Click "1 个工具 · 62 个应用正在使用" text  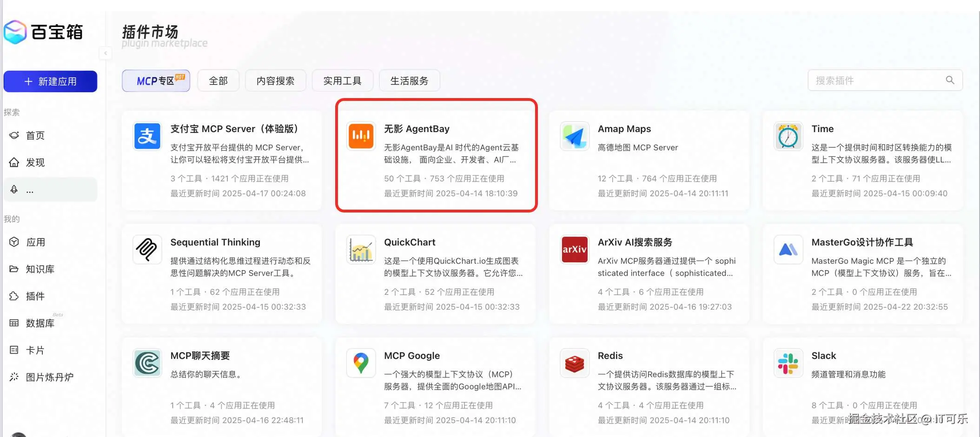[225, 292]
